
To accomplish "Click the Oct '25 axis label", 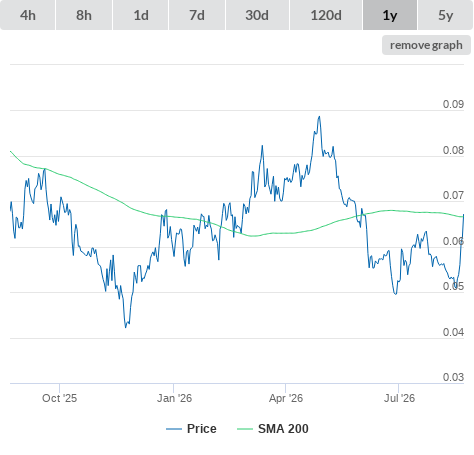I will tap(59, 398).
